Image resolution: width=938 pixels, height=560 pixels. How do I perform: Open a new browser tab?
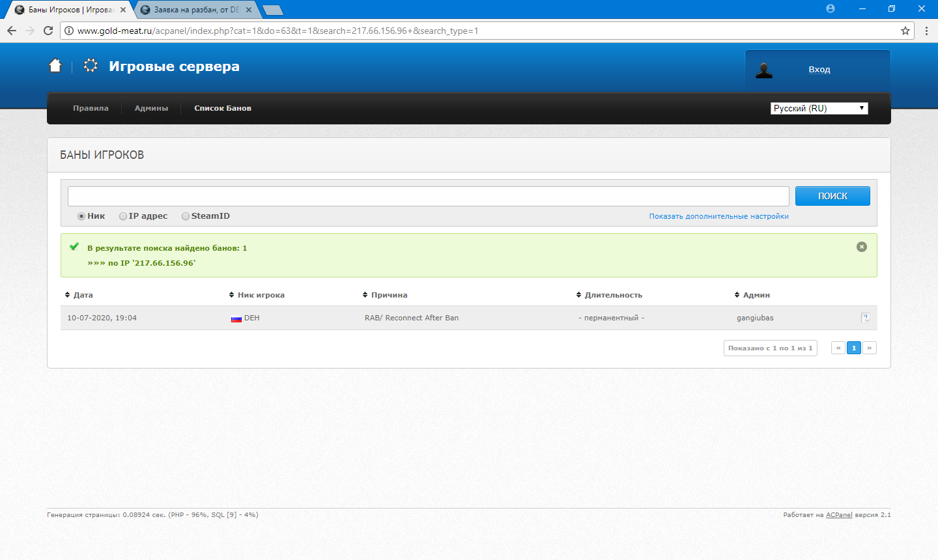point(273,10)
